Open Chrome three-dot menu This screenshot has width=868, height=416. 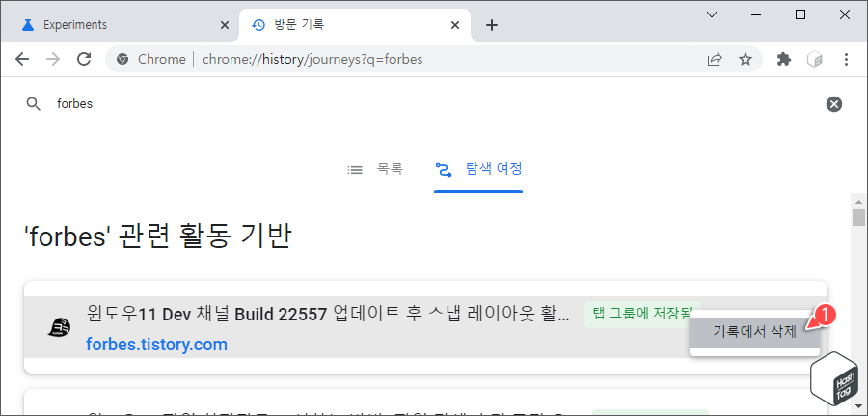(x=846, y=59)
